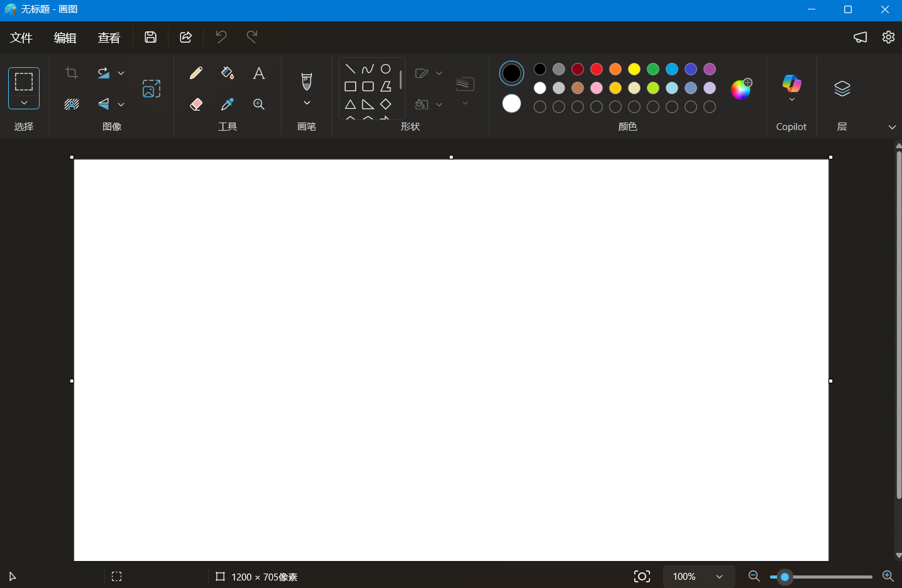Click the Crop image icon
The height and width of the screenshot is (588, 902).
tap(72, 73)
